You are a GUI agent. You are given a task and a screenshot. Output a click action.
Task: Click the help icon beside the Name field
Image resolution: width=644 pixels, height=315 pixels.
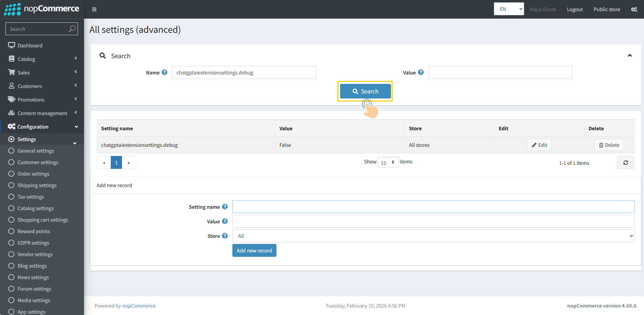tap(165, 72)
